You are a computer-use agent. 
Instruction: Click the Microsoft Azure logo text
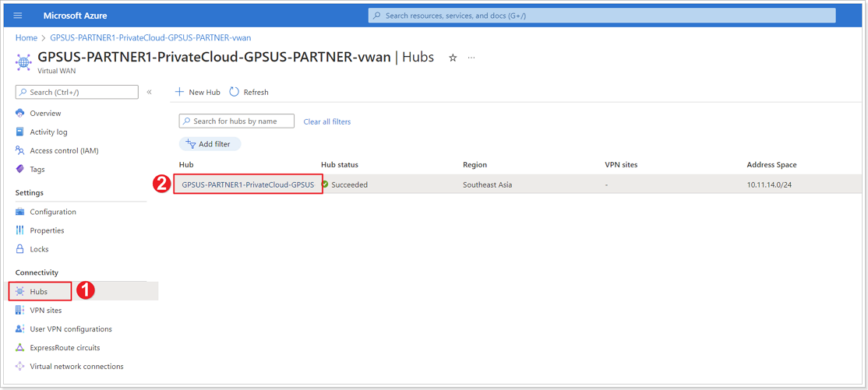tap(76, 16)
